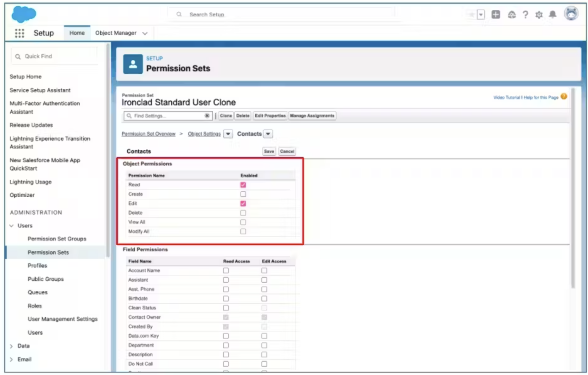Open the Object Manager tab
The width and height of the screenshot is (588, 375).
[x=116, y=33]
